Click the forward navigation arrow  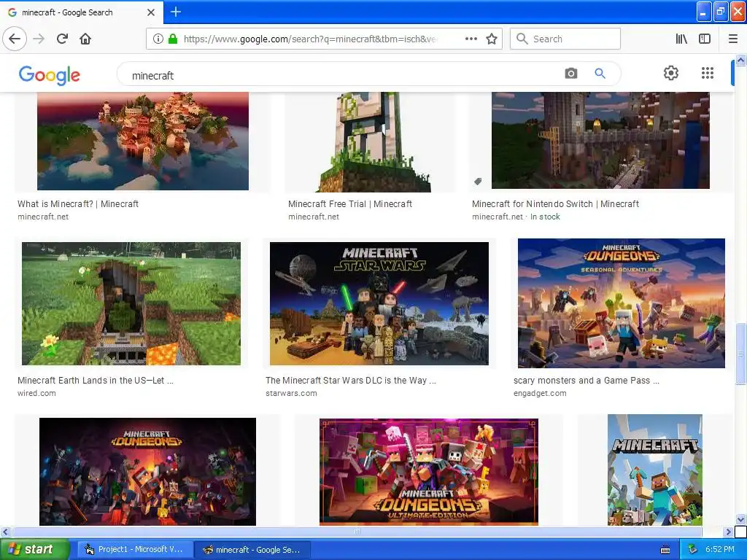click(x=39, y=39)
